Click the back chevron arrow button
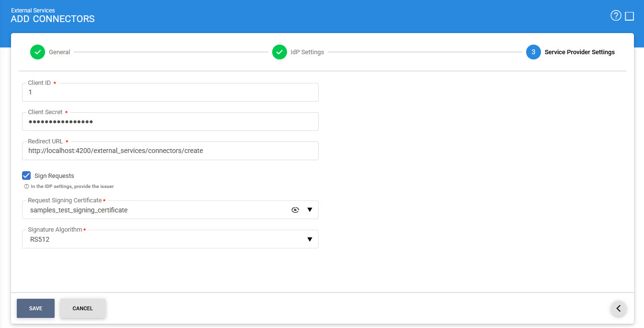The width and height of the screenshot is (644, 328). pos(618,308)
